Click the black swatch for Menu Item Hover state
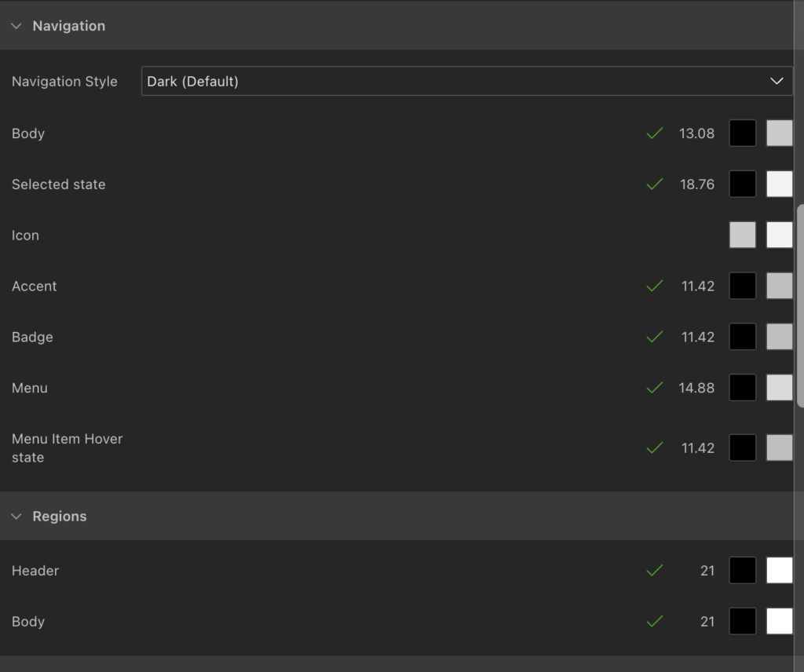Viewport: 804px width, 672px height. click(x=742, y=447)
